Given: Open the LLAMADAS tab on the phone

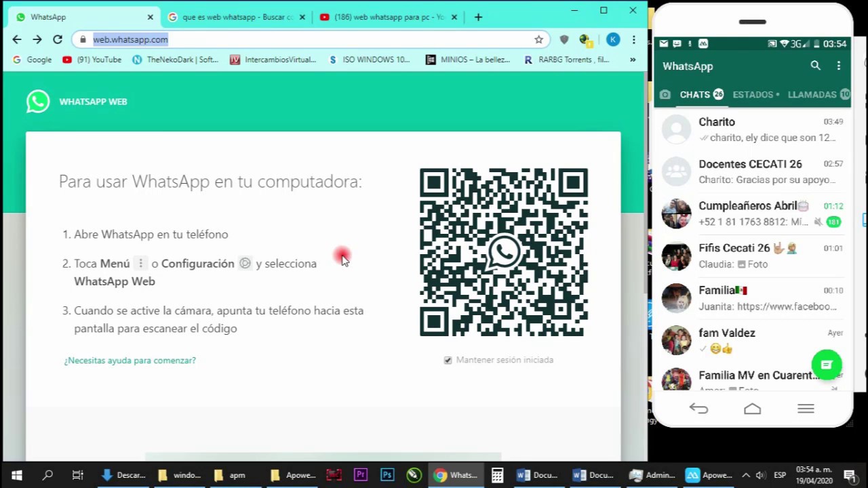Looking at the screenshot, I should (x=818, y=95).
